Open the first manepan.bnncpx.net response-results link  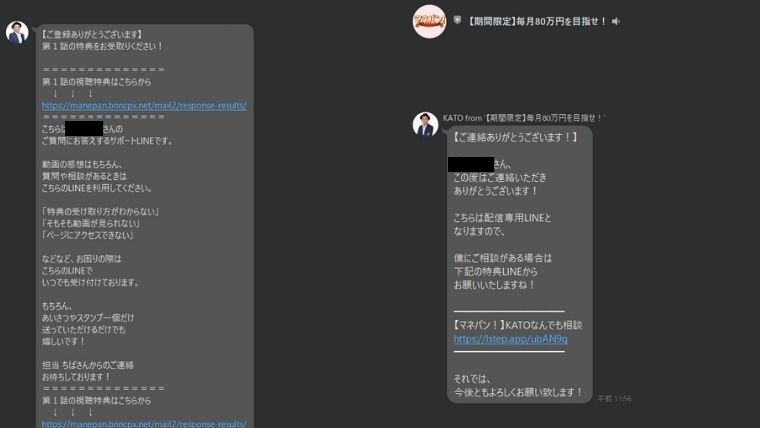pos(144,105)
